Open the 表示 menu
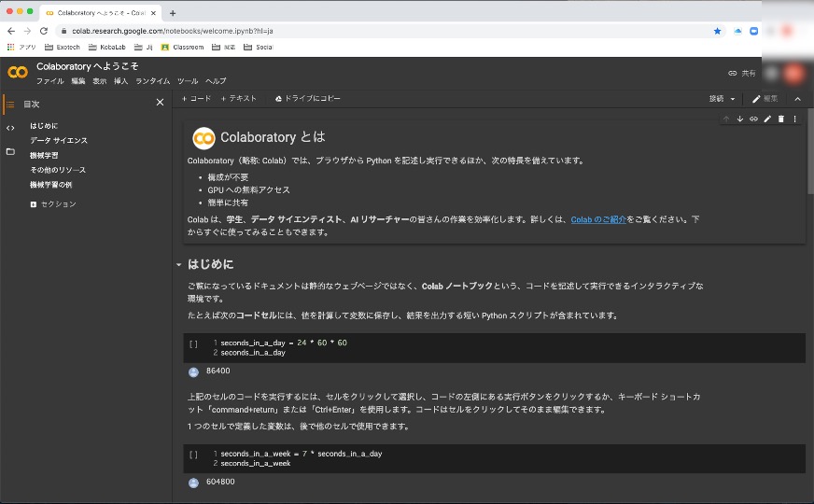 coord(99,81)
